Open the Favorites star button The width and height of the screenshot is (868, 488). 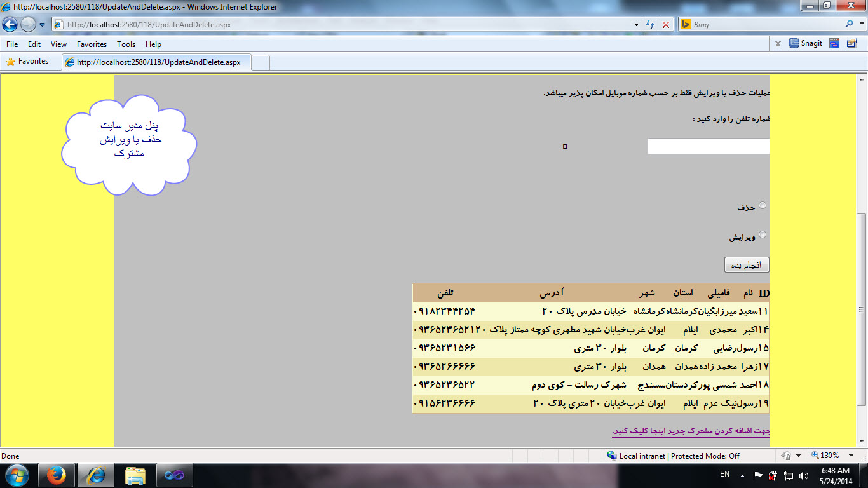27,62
